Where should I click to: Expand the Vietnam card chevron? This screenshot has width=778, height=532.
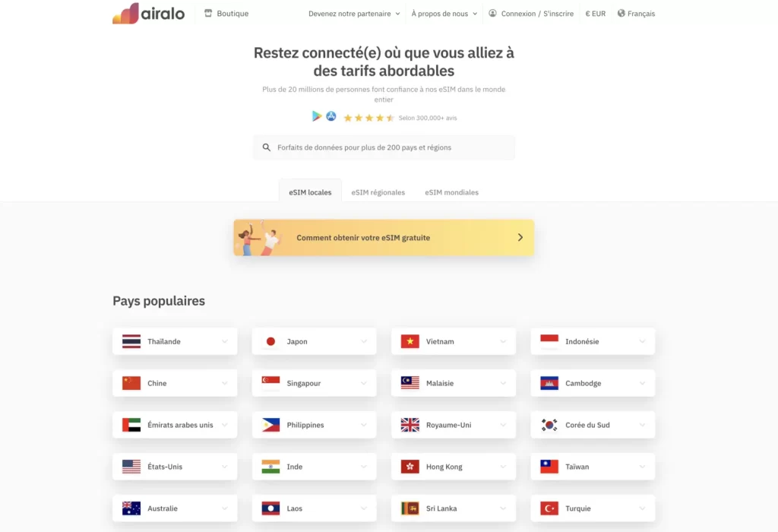(503, 341)
